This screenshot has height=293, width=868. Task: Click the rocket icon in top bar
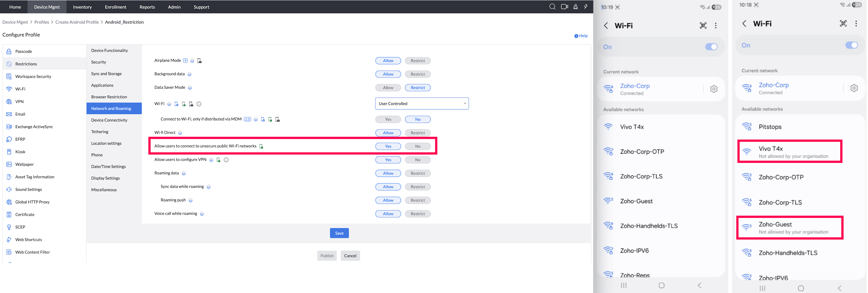coord(575,7)
